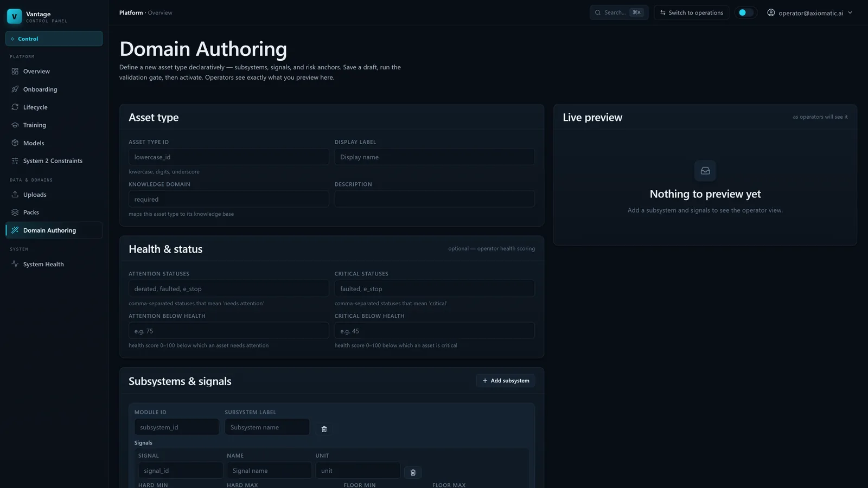Click the Display Label input
Image resolution: width=868 pixels, height=488 pixels.
(435, 157)
